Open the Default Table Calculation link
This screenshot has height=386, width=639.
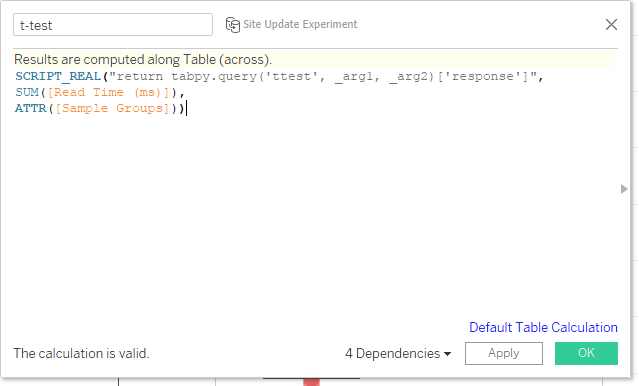(x=543, y=327)
